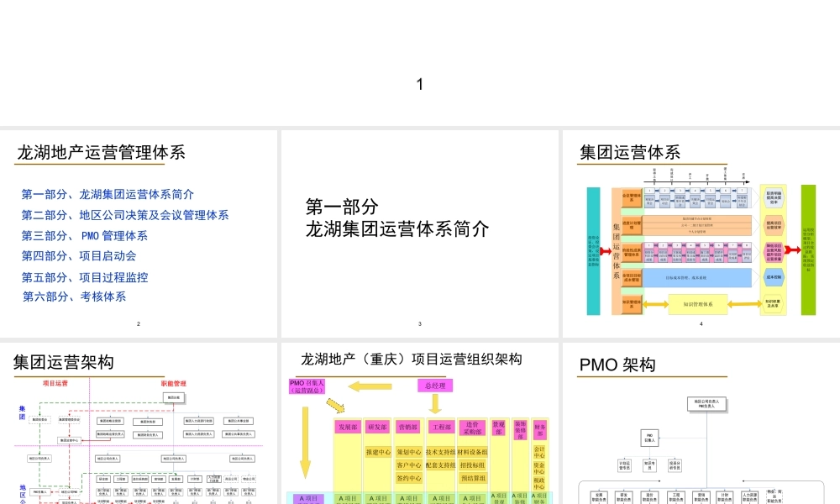The image size is (840, 504).
Task: Click the teal bar on slide 4
Action: click(594, 251)
